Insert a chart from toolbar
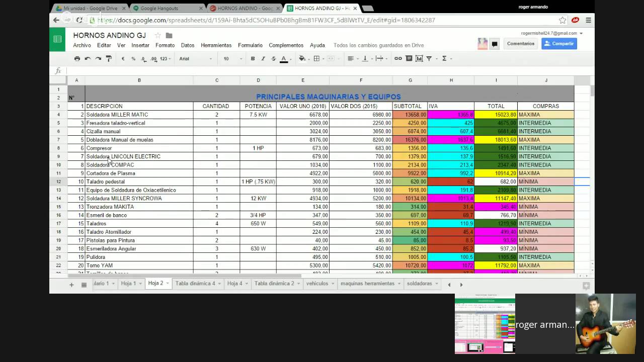This screenshot has height=362, width=644. (x=419, y=59)
